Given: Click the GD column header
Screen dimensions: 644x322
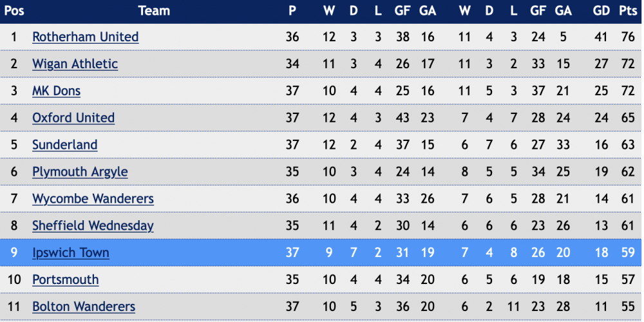Looking at the screenshot, I should tap(601, 11).
